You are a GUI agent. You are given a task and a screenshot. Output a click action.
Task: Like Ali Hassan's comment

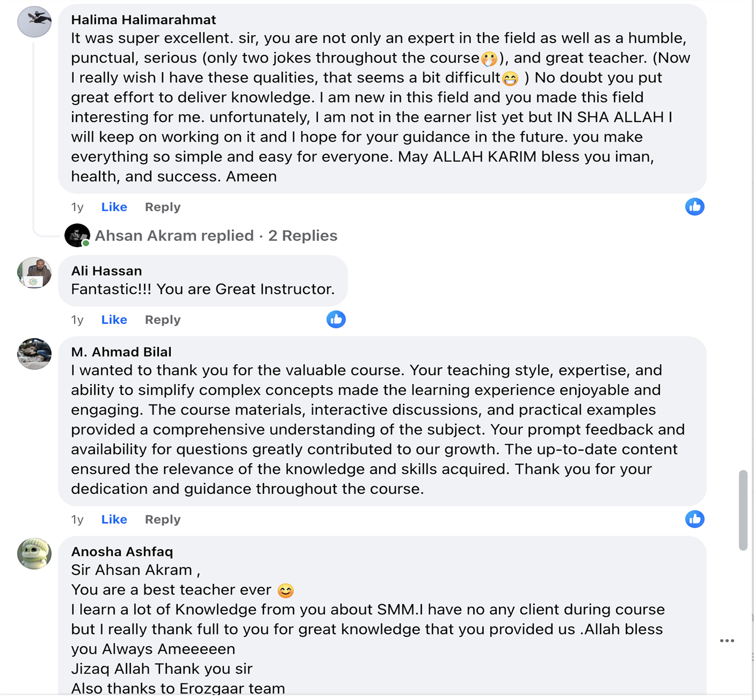[x=114, y=320]
